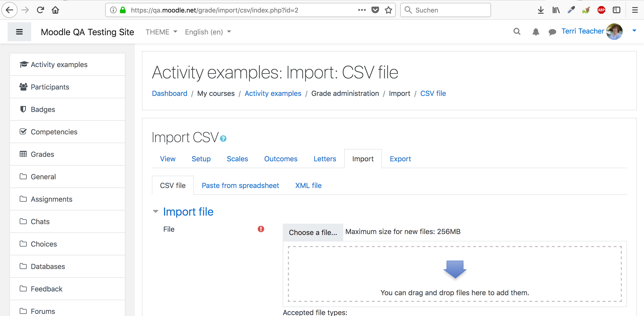Click the site search magnifier icon
The height and width of the screenshot is (316, 644).
point(517,31)
